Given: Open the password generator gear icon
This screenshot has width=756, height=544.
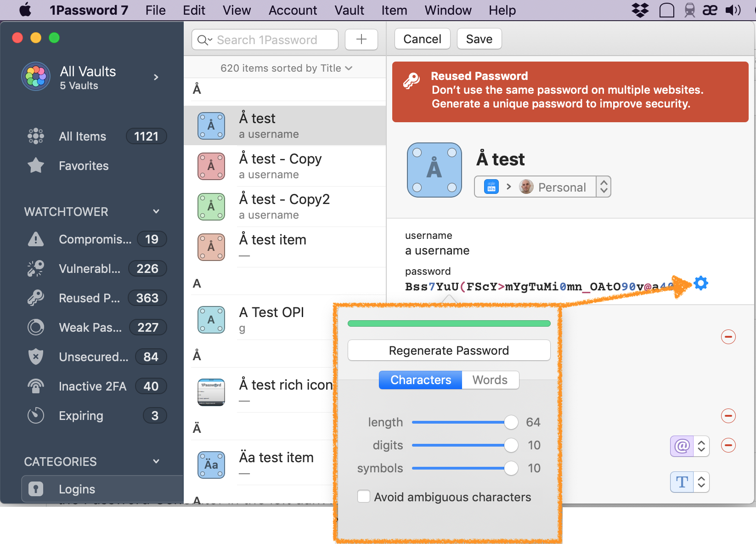Looking at the screenshot, I should [701, 283].
